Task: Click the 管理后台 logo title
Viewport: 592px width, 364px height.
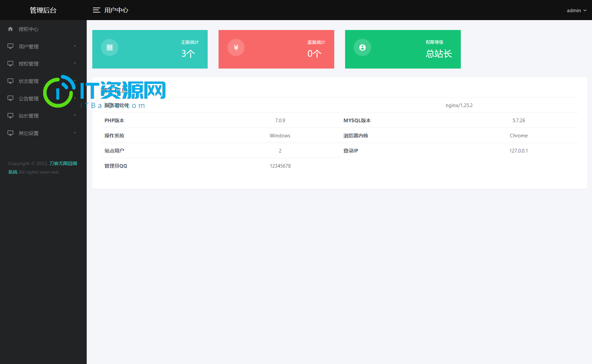Action: pos(43,10)
